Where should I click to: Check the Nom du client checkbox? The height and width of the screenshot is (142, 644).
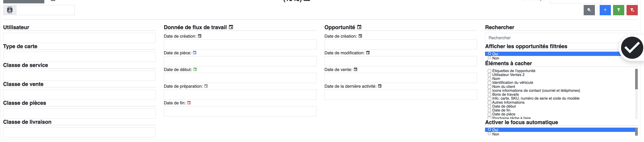[489, 87]
